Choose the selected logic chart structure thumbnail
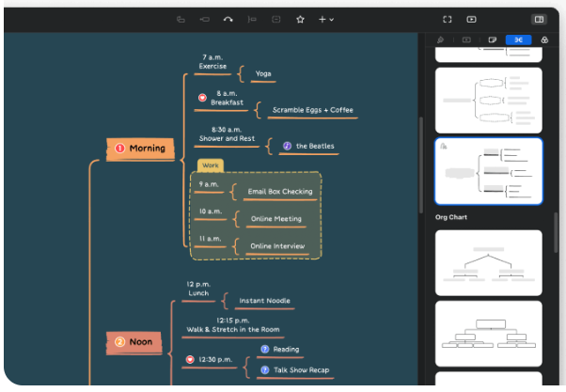566x392 pixels. pyautogui.click(x=488, y=171)
